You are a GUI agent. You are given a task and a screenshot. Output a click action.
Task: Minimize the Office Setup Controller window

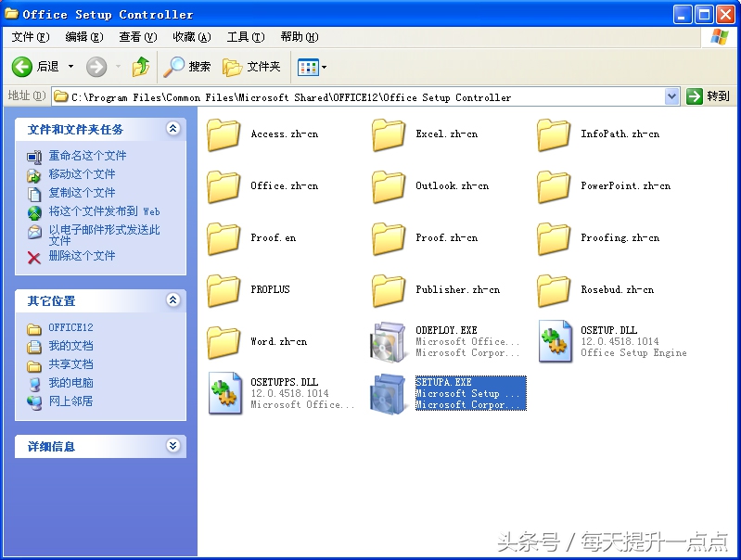[682, 15]
